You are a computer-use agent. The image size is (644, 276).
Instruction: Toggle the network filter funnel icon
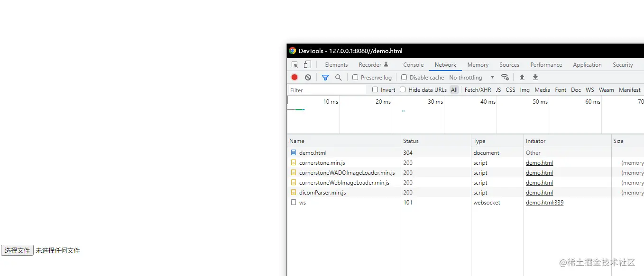tap(325, 77)
